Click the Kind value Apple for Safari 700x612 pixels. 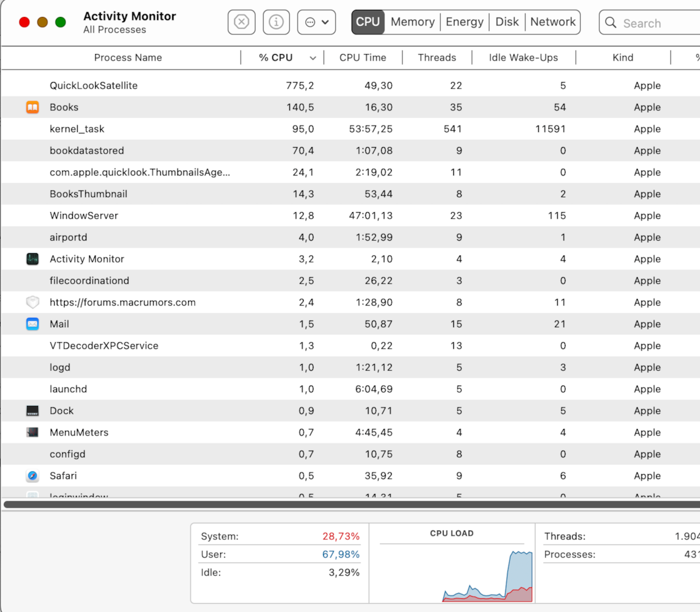pyautogui.click(x=647, y=476)
